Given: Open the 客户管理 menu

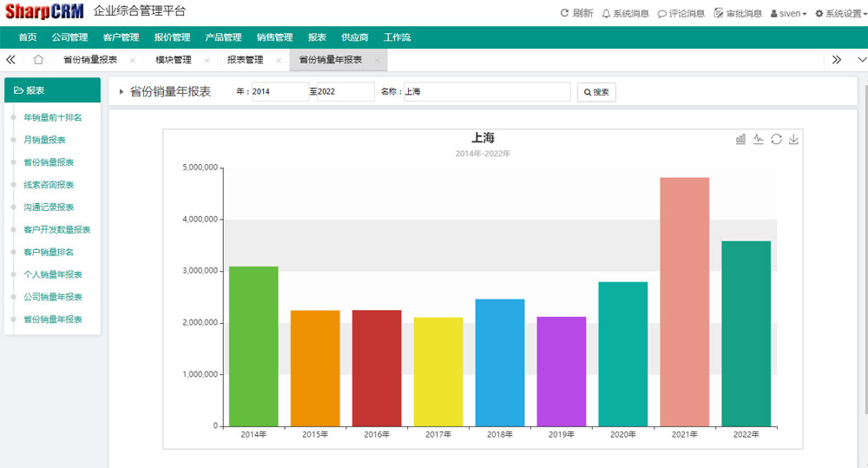Looking at the screenshot, I should point(121,37).
